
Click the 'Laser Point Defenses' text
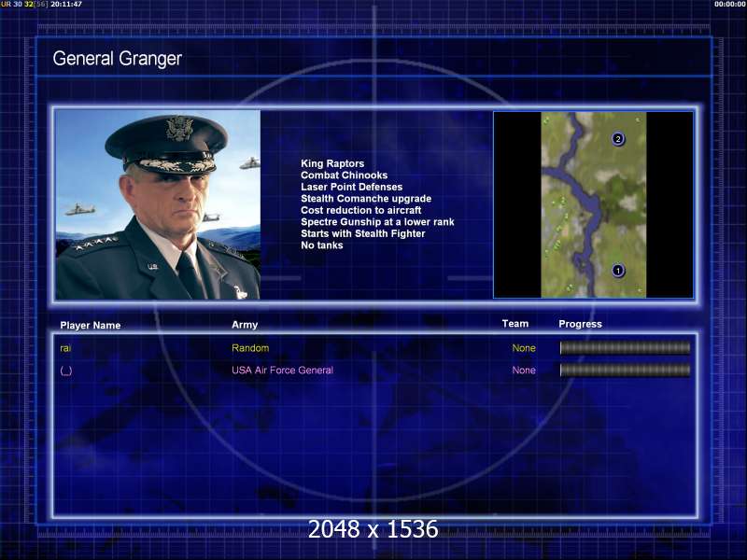click(352, 187)
